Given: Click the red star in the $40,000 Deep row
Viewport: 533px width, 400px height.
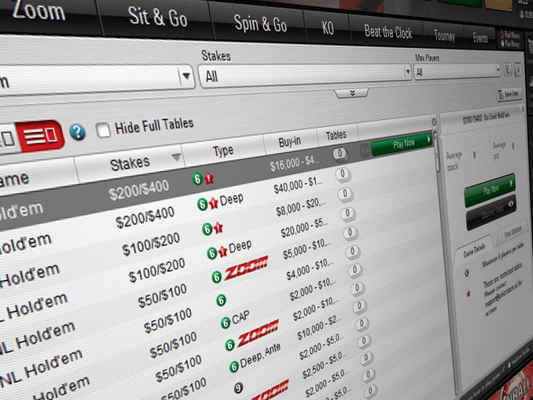Looking at the screenshot, I should 213,203.
